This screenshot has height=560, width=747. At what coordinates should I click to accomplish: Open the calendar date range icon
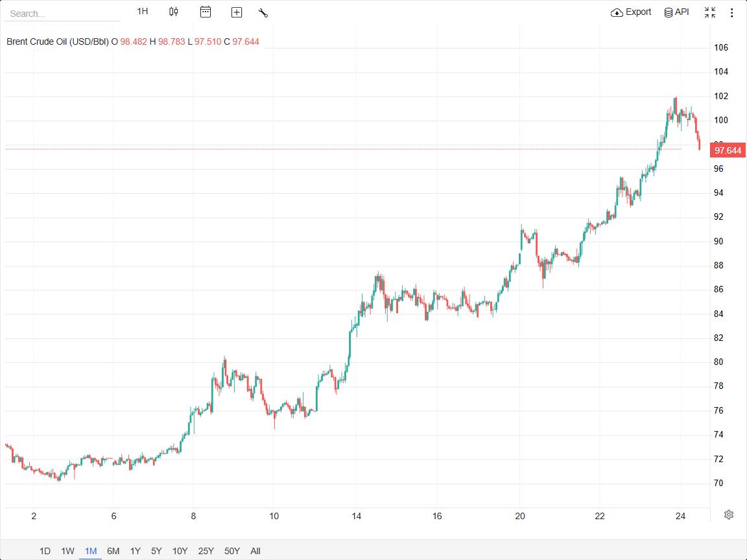206,12
